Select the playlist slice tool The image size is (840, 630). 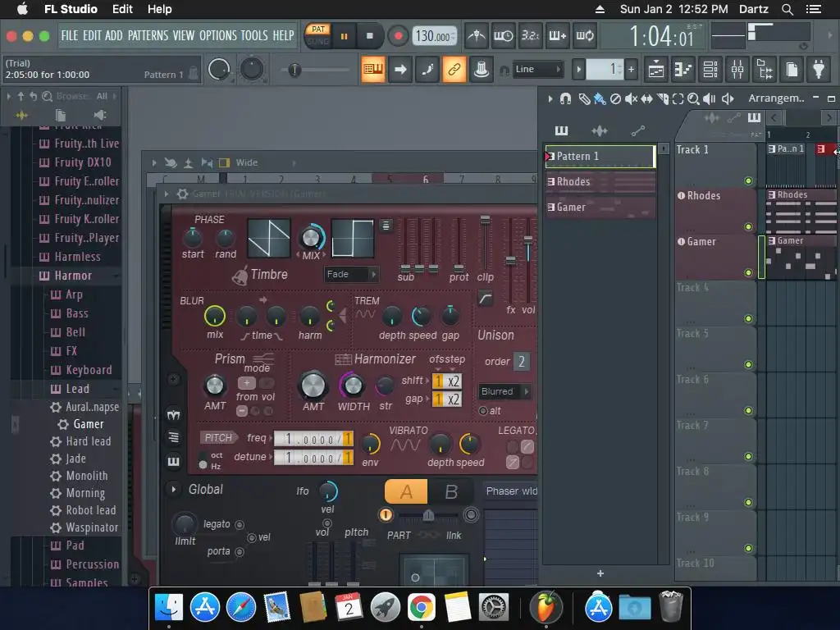[663, 98]
